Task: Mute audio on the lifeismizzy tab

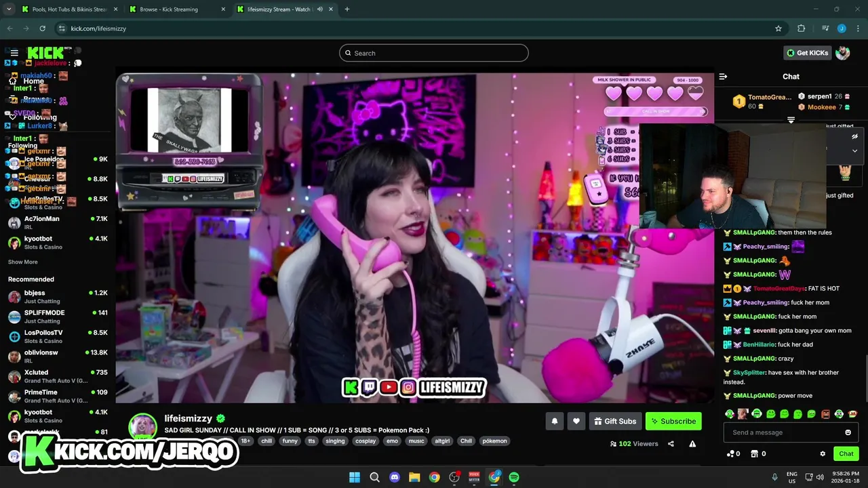Action: pyautogui.click(x=319, y=9)
